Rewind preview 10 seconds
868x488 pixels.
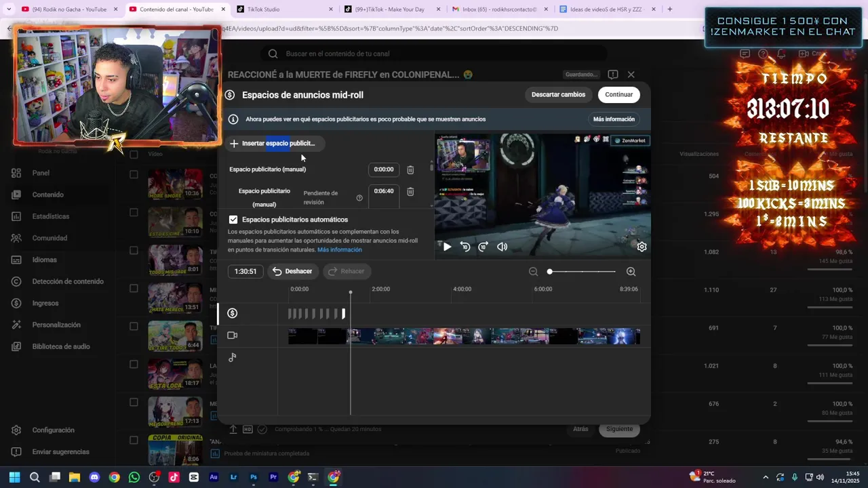coord(465,247)
